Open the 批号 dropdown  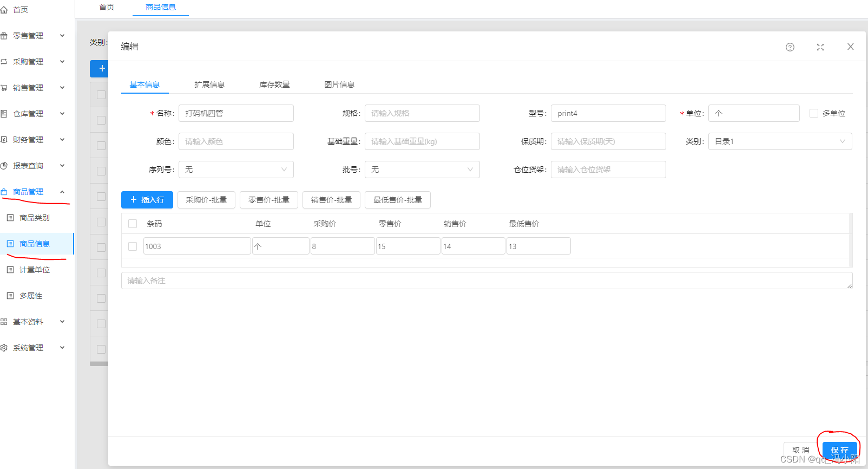click(422, 170)
